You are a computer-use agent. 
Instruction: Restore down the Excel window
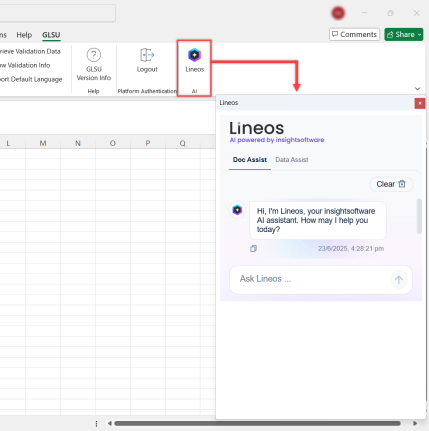pos(390,13)
